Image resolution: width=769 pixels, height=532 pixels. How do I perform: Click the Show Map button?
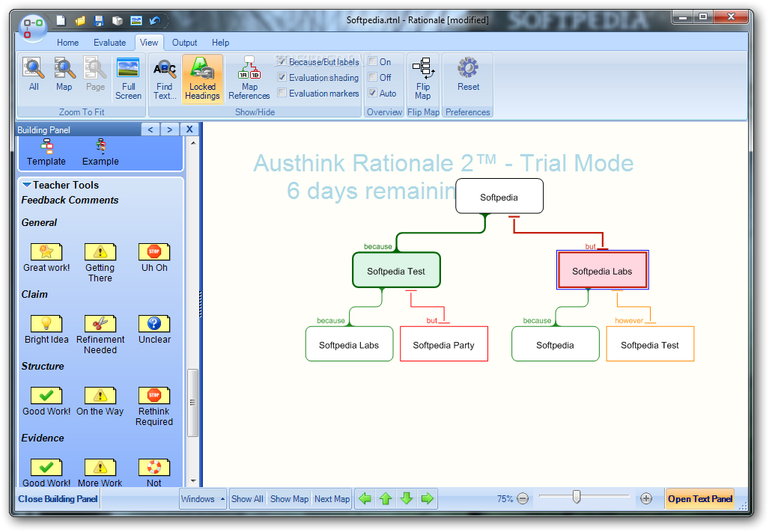[x=289, y=498]
